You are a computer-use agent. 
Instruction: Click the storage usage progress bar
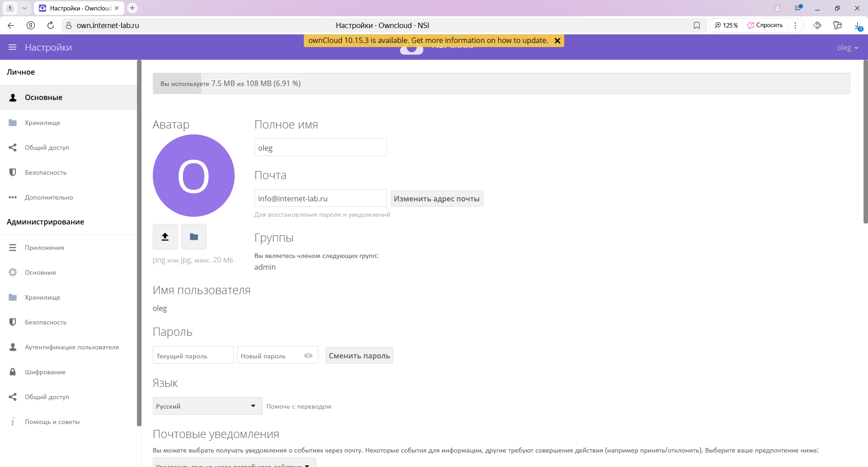coord(501,84)
